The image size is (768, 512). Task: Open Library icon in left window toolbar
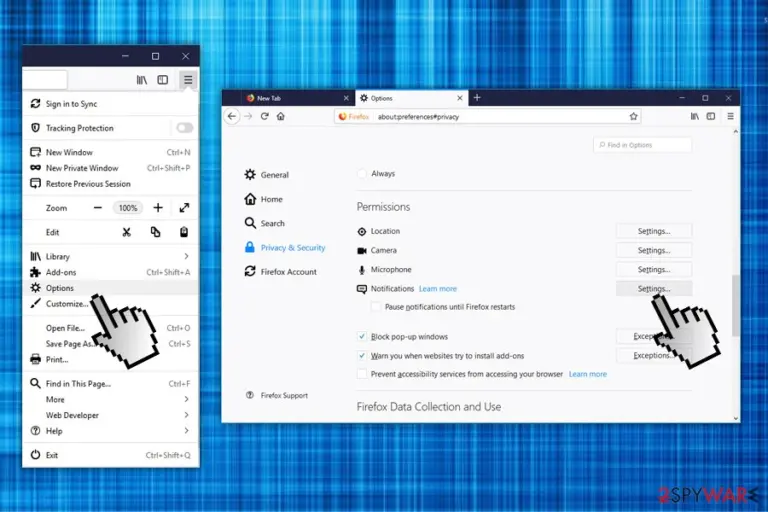point(142,80)
